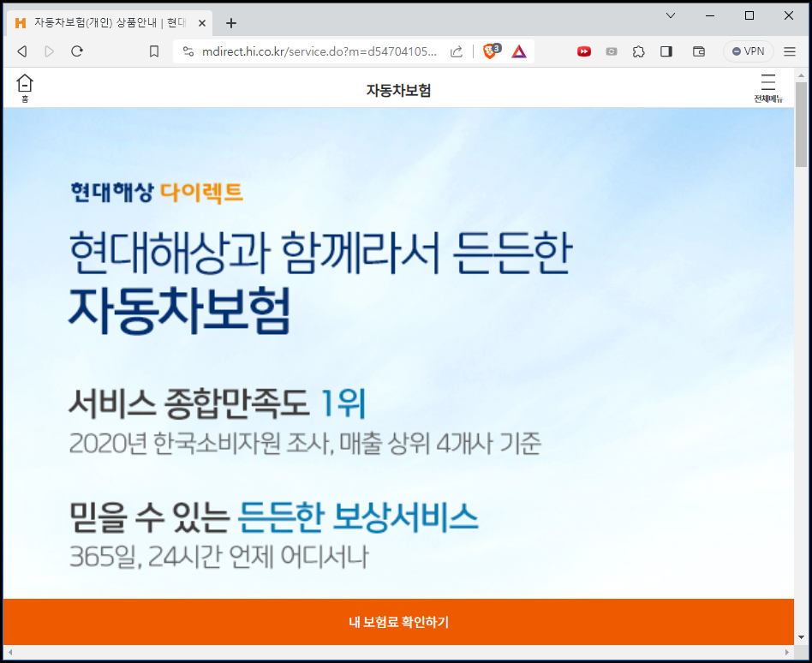Enable the VPN button
This screenshot has width=812, height=663.
(x=748, y=51)
